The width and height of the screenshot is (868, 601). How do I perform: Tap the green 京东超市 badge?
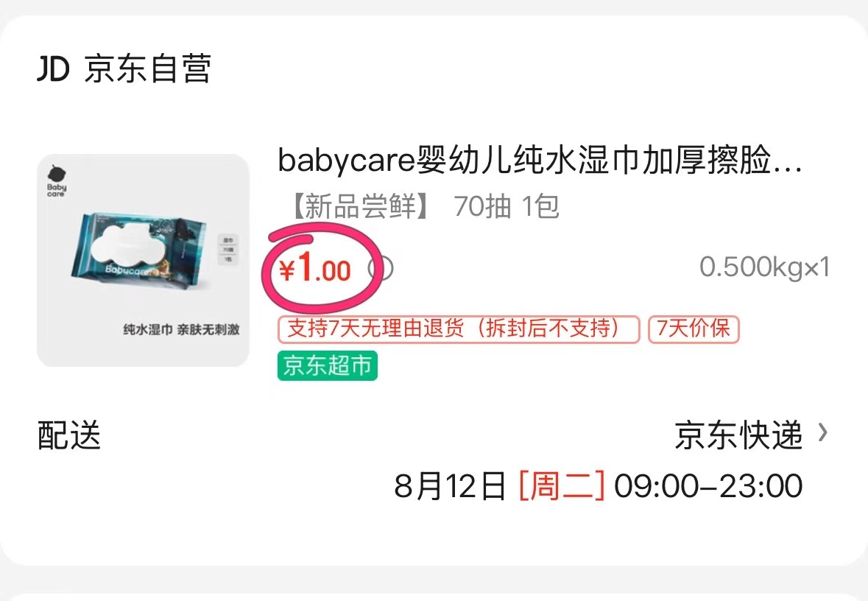[327, 365]
